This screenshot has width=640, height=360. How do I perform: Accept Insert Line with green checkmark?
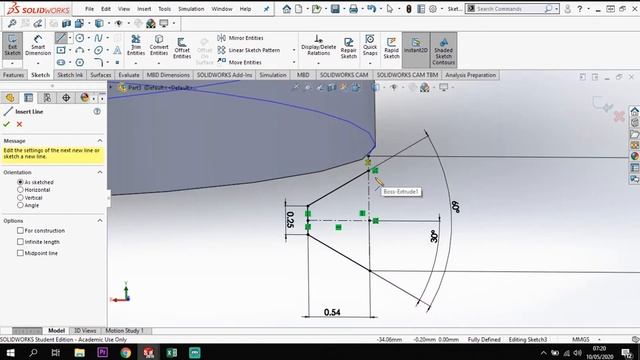pyautogui.click(x=7, y=124)
